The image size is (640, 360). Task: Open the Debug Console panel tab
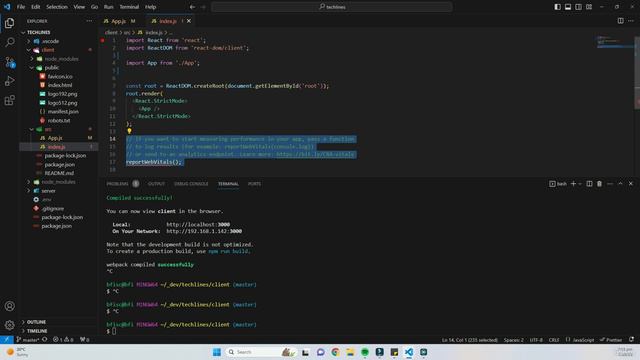click(191, 184)
